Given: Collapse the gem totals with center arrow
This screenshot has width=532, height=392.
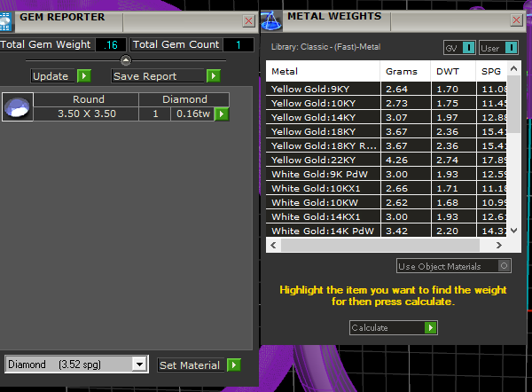Looking at the screenshot, I should click(125, 60).
